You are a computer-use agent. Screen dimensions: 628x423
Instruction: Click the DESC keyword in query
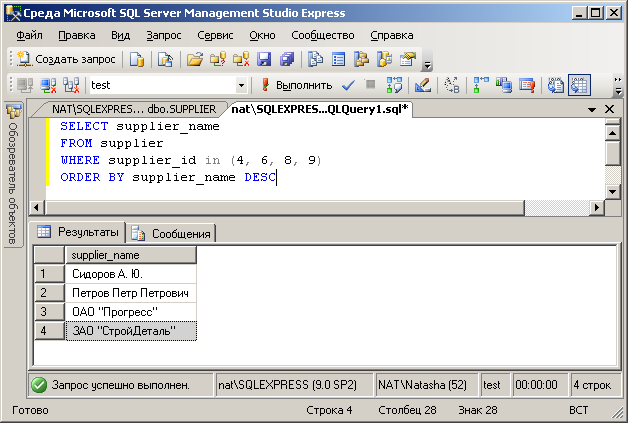pos(260,177)
